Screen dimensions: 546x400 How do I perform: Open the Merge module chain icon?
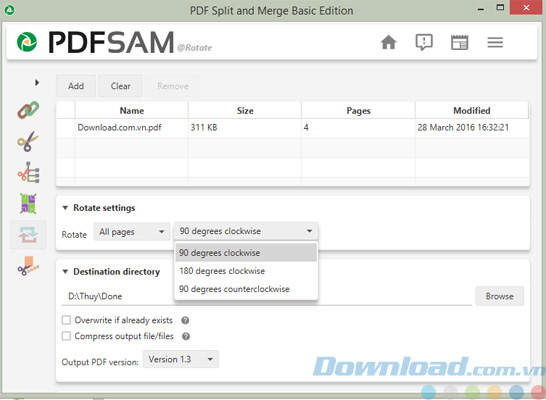[x=28, y=110]
